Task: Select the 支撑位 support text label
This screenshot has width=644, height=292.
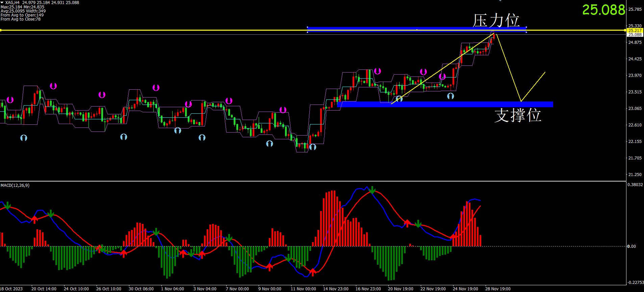Action: [x=518, y=115]
